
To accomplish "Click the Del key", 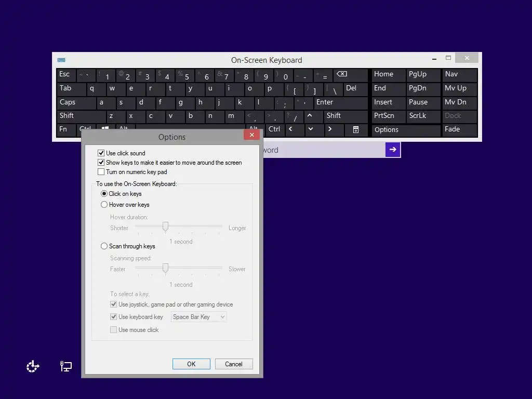I will tap(355, 88).
